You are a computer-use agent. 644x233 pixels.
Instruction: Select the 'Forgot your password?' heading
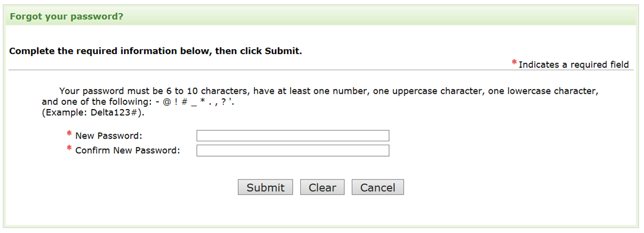point(66,16)
